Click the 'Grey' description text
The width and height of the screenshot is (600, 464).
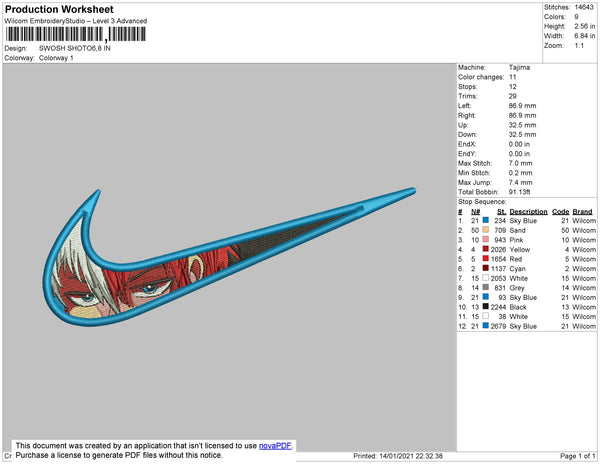517,288
